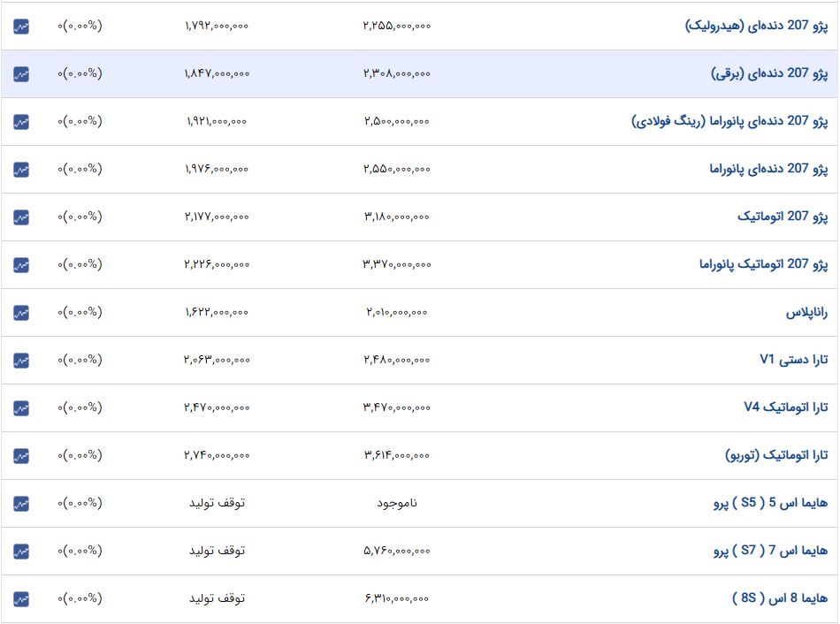
Task: Open پژو 207 دنده‌ای (هیدرولیک) link
Action: 756,26
